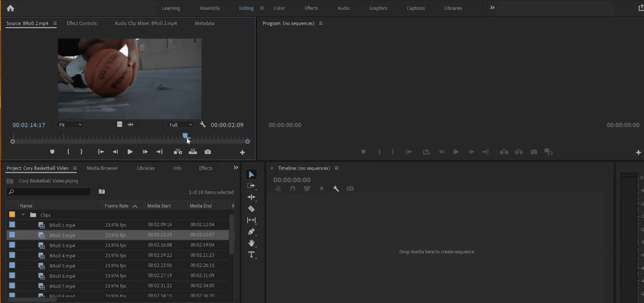Toggle snap magnet in Timeline

[293, 189]
